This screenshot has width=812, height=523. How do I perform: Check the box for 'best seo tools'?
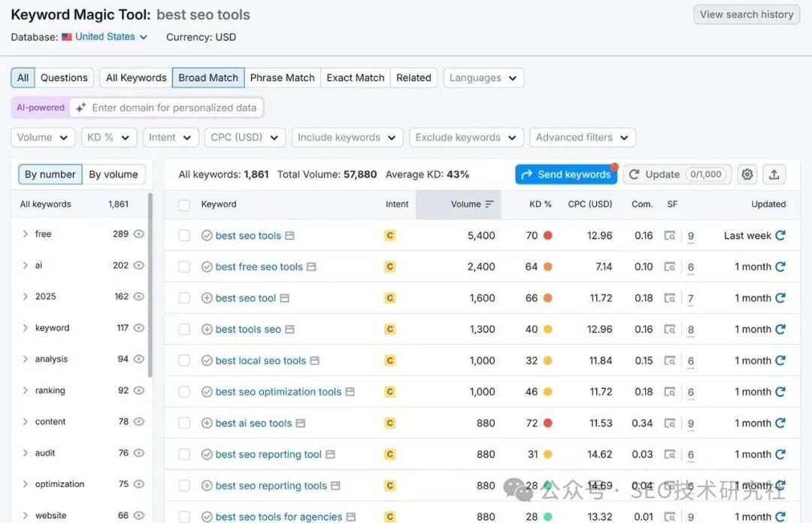pyautogui.click(x=184, y=236)
